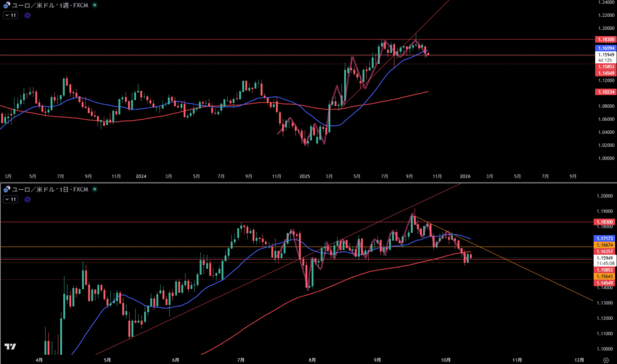Click the TradingView logo in bottom-left corner
Image resolution: width=617 pixels, height=364 pixels.
tap(10, 347)
